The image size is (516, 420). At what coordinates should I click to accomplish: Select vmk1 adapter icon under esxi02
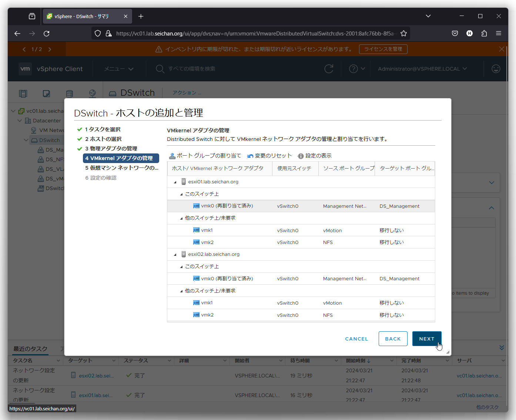(196, 302)
